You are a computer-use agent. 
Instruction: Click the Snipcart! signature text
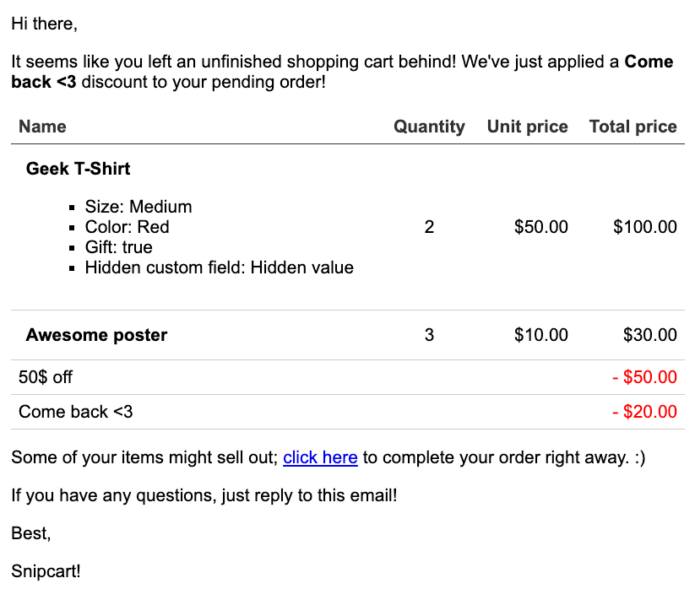(46, 571)
